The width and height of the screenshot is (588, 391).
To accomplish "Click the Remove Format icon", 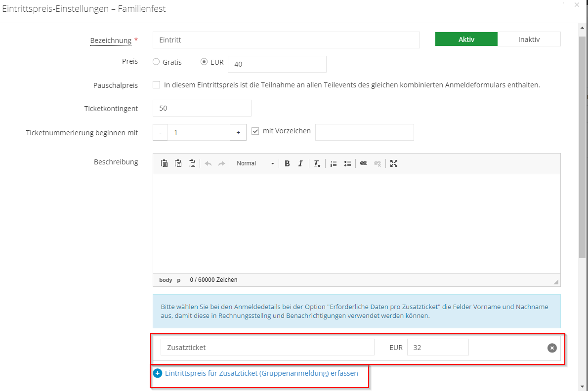I will pyautogui.click(x=317, y=163).
